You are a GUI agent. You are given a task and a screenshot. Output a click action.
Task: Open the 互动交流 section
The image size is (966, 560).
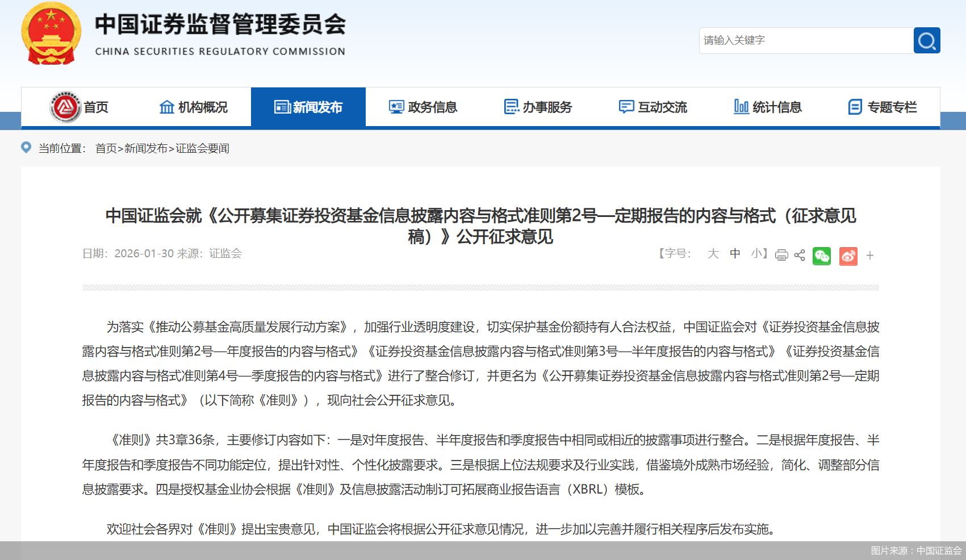653,107
